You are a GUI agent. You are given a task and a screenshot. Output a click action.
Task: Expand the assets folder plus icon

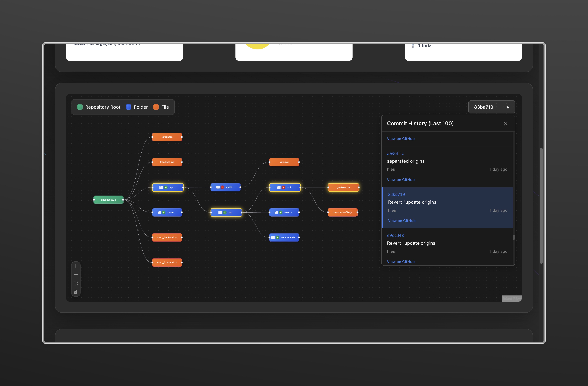(x=281, y=212)
